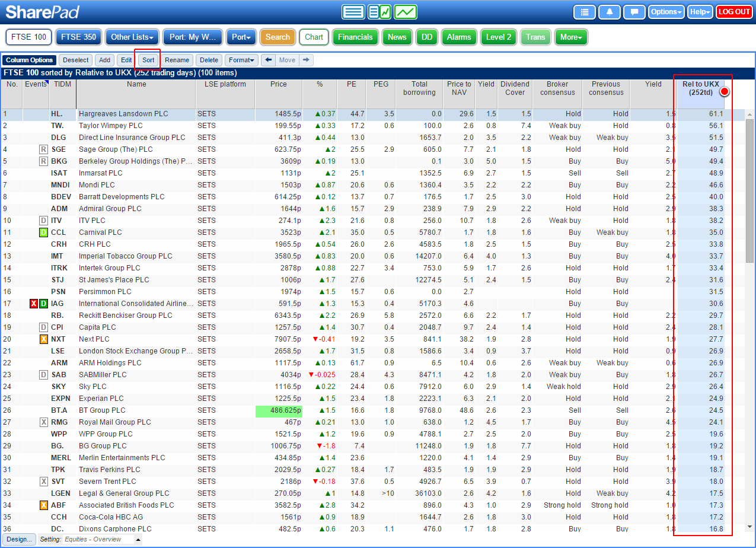Viewport: 756px width, 548px height.
Task: Expand the Other Lists dropdown
Action: pos(132,37)
